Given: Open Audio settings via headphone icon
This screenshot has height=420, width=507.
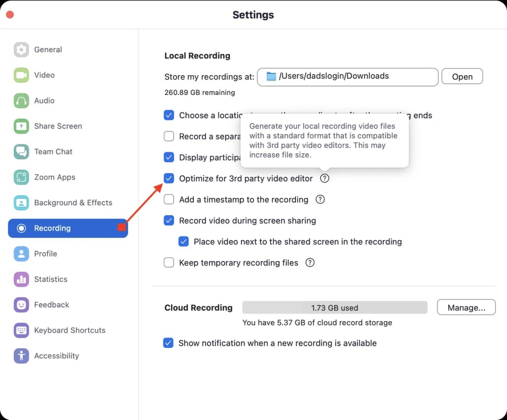Looking at the screenshot, I should (21, 101).
